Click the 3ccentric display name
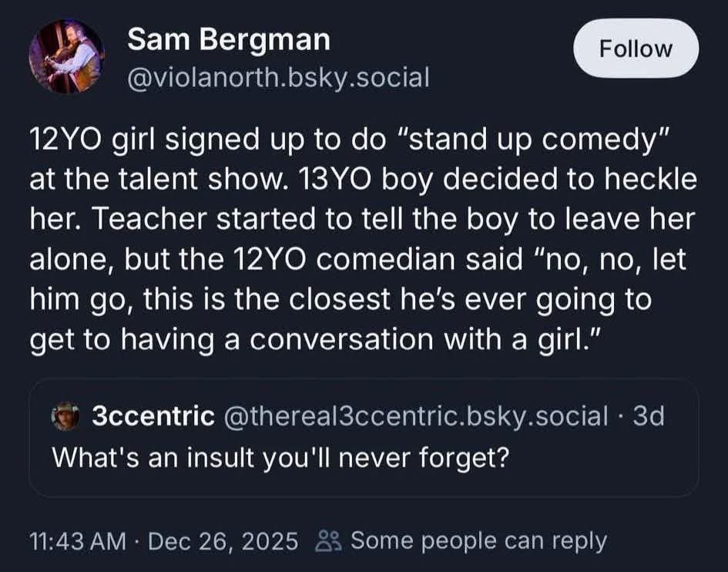 click(x=153, y=417)
